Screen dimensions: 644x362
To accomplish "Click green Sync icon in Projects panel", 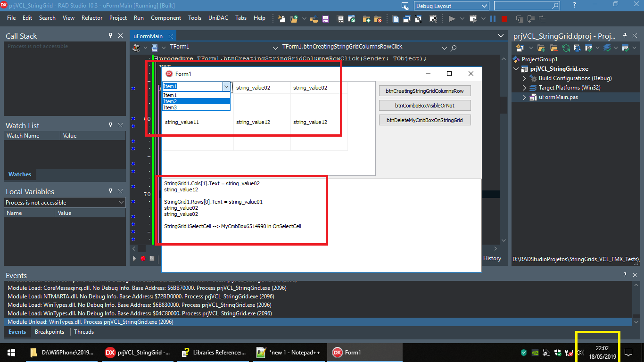I will pyautogui.click(x=565, y=48).
